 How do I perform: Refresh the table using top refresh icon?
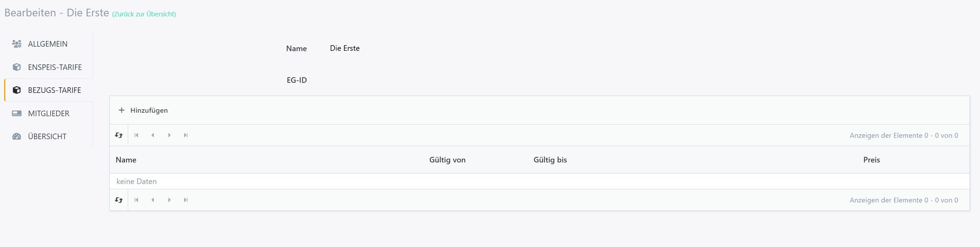point(119,135)
